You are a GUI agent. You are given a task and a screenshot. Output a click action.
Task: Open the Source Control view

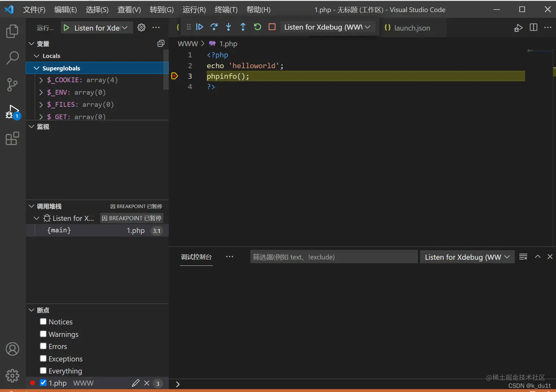point(13,85)
